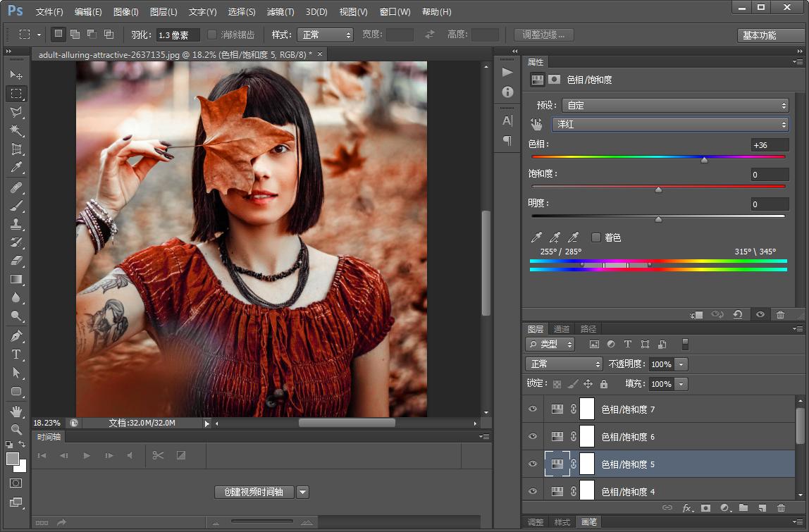This screenshot has height=532, width=809.
Task: Activate the Zoom tool
Action: click(16, 429)
